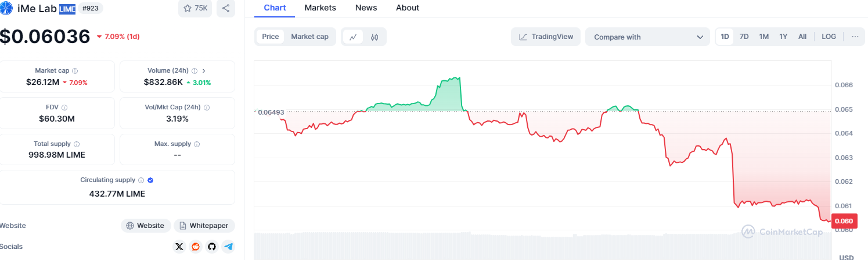Click the share icon button
The width and height of the screenshot is (868, 260).
click(x=226, y=8)
